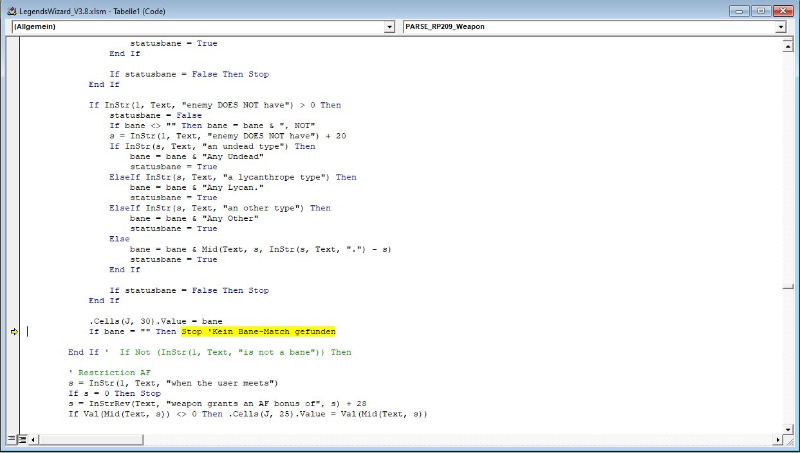
Task: Click the VBA code window icon in title bar
Action: [x=12, y=11]
